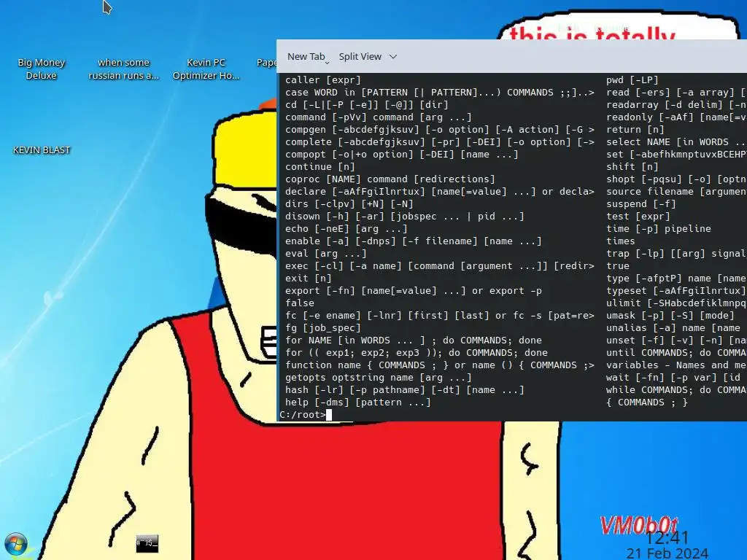Select the 'test [expr]' line
Image resolution: width=747 pixels, height=560 pixels.
click(x=638, y=216)
